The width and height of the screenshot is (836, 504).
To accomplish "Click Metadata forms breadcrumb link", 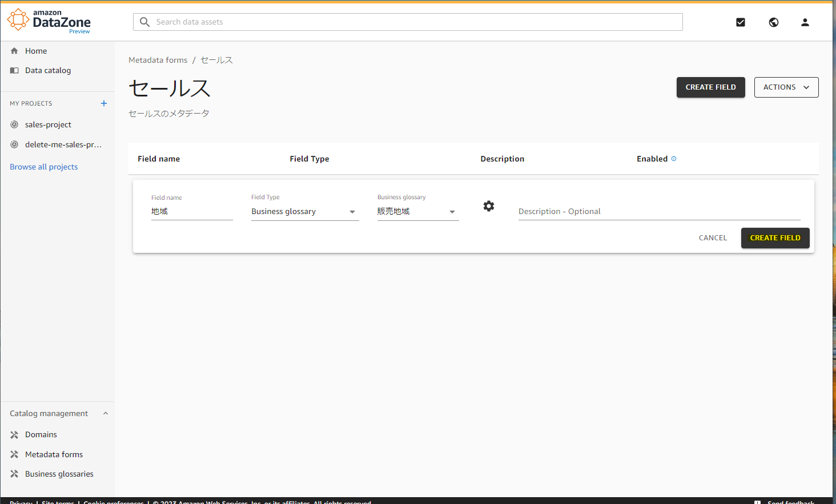I will point(158,60).
